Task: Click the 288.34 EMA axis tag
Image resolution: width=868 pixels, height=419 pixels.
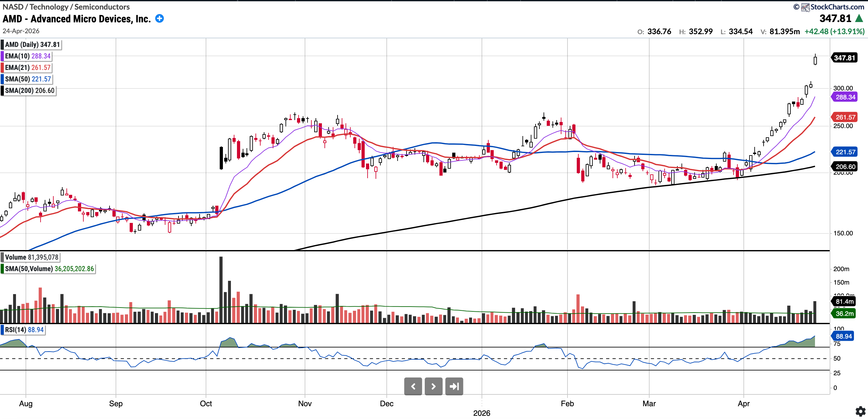Action: (845, 97)
